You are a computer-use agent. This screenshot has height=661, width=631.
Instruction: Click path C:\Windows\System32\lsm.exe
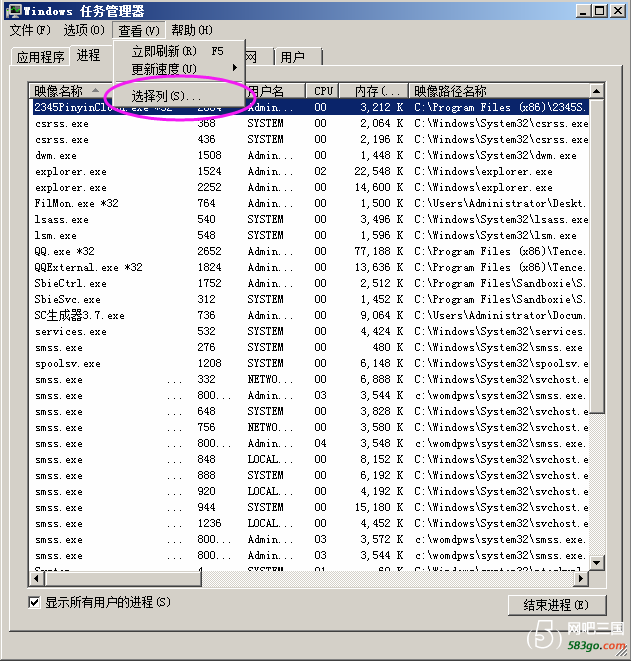(495, 236)
